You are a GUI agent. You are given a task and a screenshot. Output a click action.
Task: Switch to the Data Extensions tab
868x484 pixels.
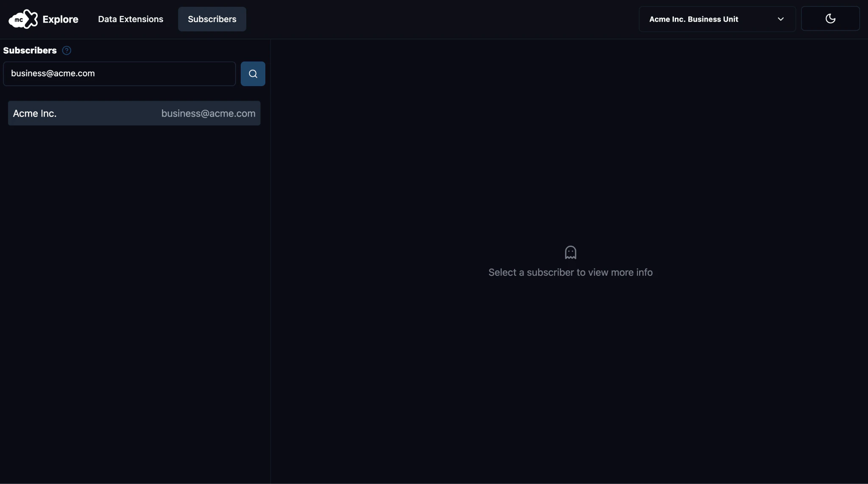click(x=131, y=19)
